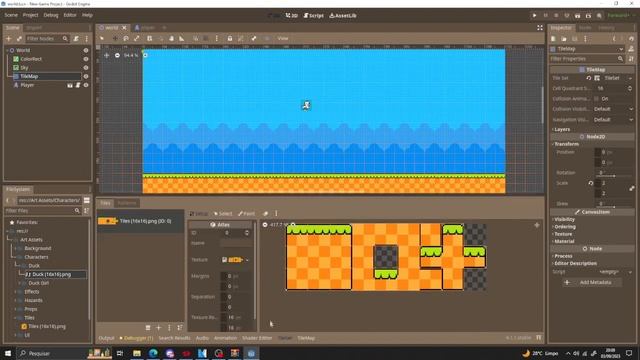Toggle the Collision Animatable On checkbox
The width and height of the screenshot is (640, 360).
pos(597,99)
